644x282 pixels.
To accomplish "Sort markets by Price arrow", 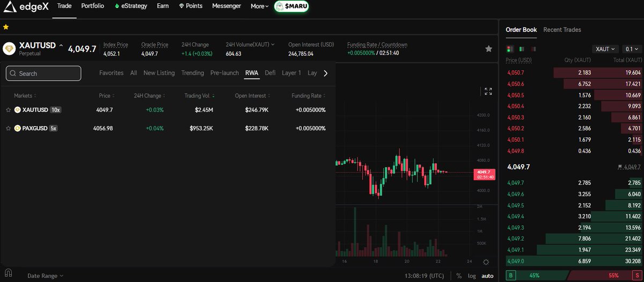I will 114,96.
